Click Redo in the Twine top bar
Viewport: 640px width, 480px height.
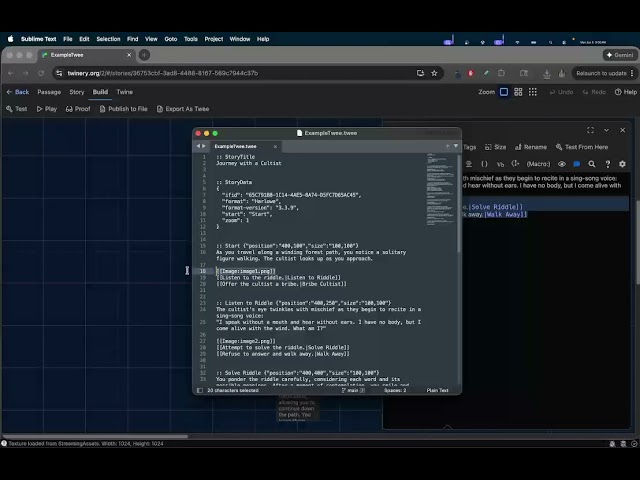click(x=594, y=92)
